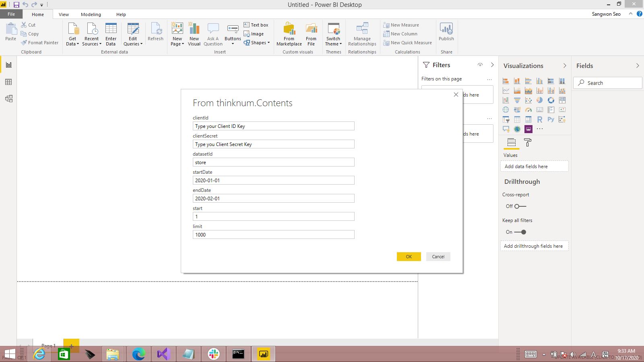Viewport: 644px width, 362px height.
Task: Expand the Recent Sources dropdown
Action: 92,35
